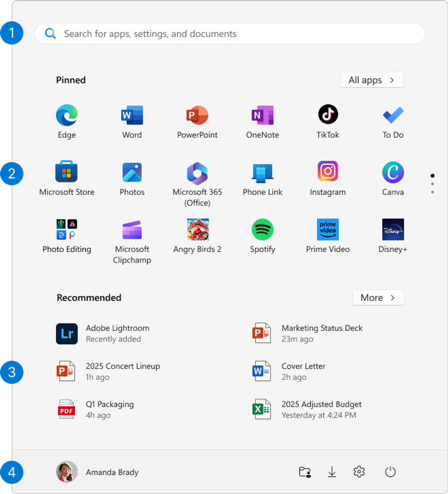The width and height of the screenshot is (448, 494).
Task: Open the TikTok app
Action: 327,114
